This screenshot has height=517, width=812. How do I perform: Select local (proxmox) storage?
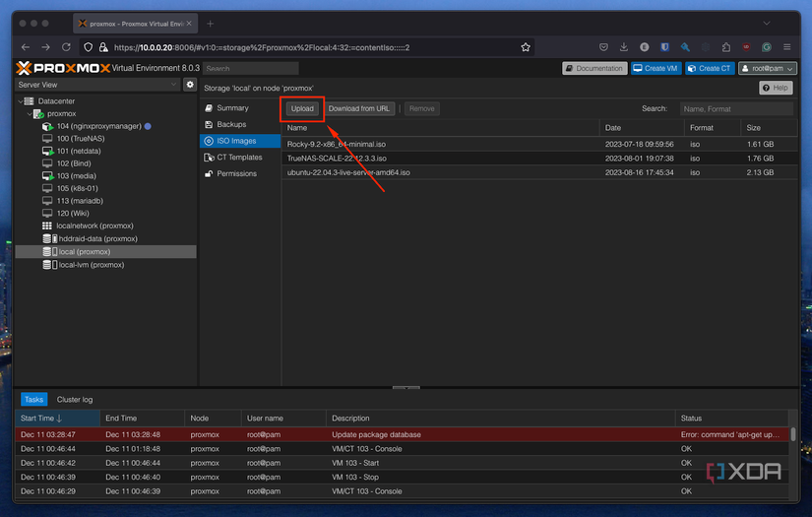[x=105, y=251]
